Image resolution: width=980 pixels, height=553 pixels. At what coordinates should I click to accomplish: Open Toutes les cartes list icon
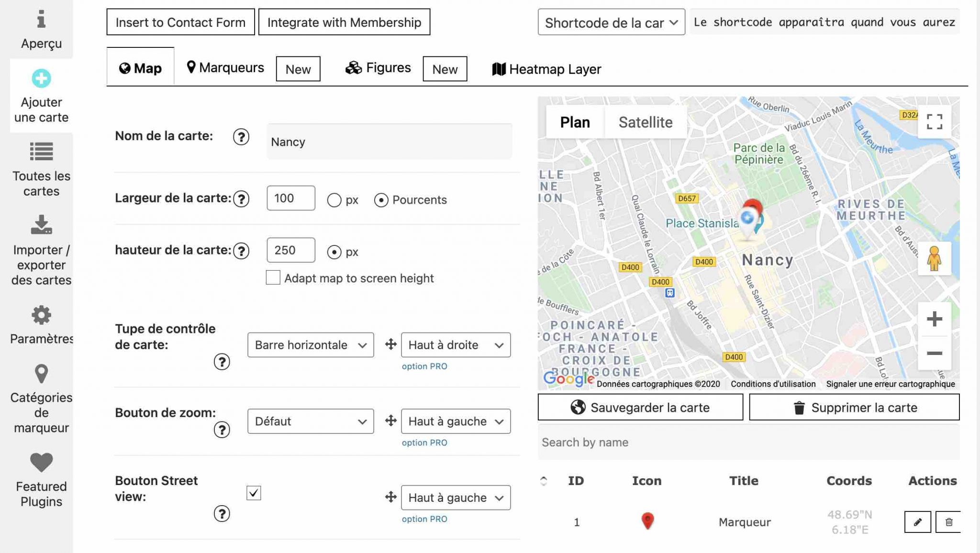click(x=41, y=152)
